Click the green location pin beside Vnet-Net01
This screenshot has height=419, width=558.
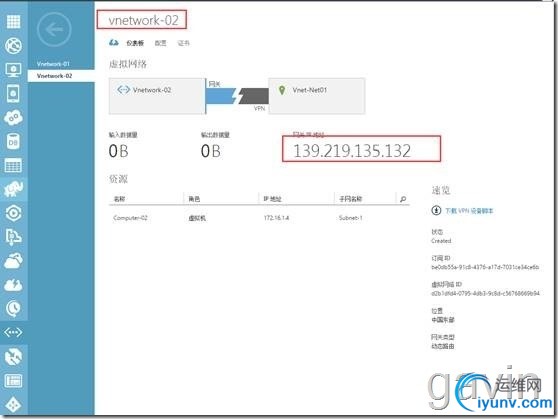click(x=282, y=90)
